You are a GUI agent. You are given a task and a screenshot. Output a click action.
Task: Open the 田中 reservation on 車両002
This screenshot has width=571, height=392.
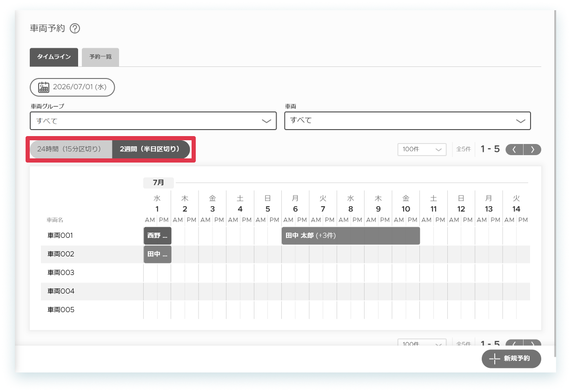[x=157, y=255]
